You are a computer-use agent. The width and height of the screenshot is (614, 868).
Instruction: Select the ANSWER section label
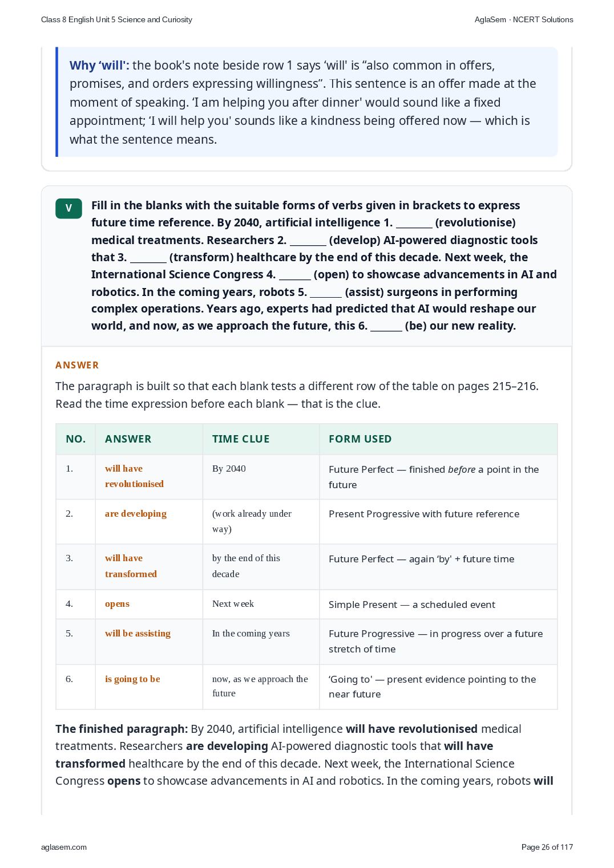(77, 365)
